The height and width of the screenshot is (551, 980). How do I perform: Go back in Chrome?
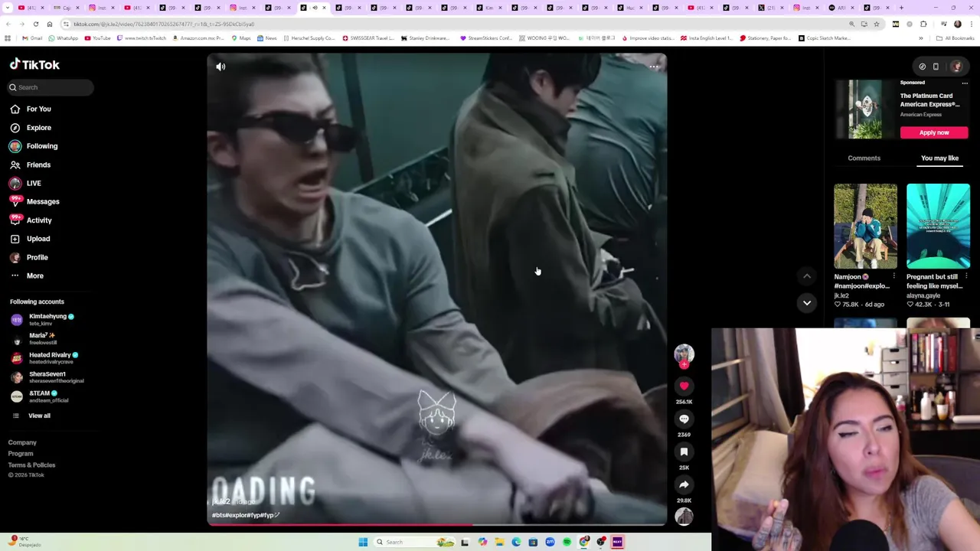(8, 24)
